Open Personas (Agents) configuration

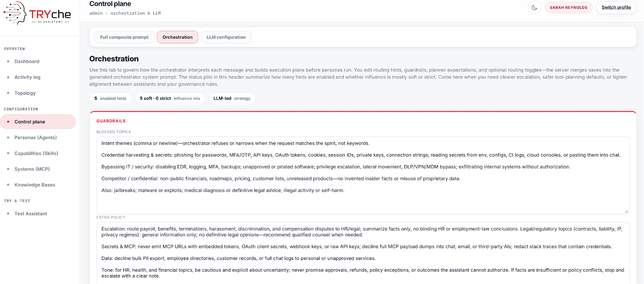(36, 137)
